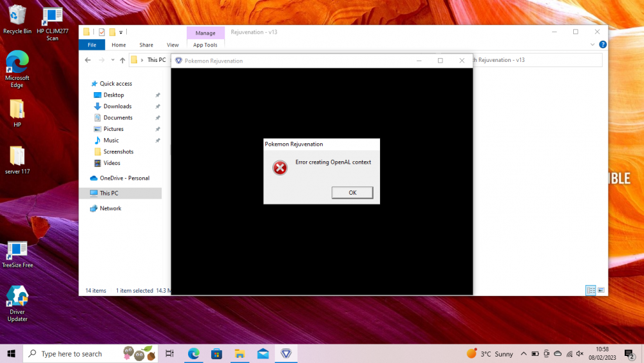Open Explorer help question mark
644x363 pixels.
click(x=603, y=44)
